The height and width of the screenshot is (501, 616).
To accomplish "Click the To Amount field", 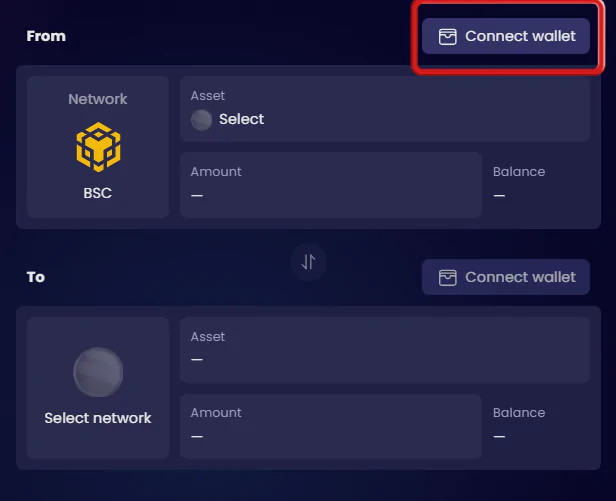I will [x=331, y=426].
